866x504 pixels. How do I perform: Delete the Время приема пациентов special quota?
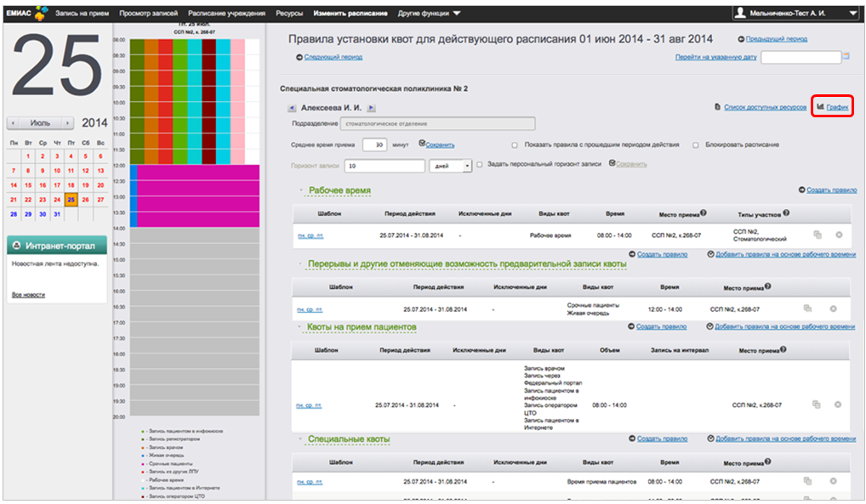click(834, 481)
